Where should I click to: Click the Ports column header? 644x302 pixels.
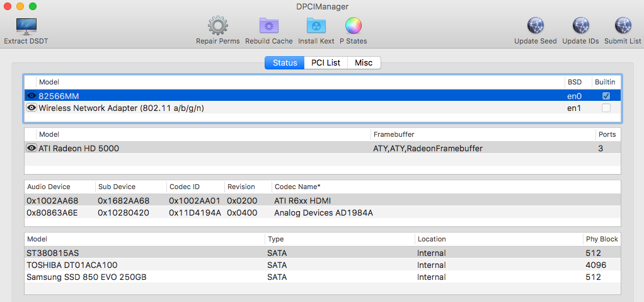coord(607,134)
